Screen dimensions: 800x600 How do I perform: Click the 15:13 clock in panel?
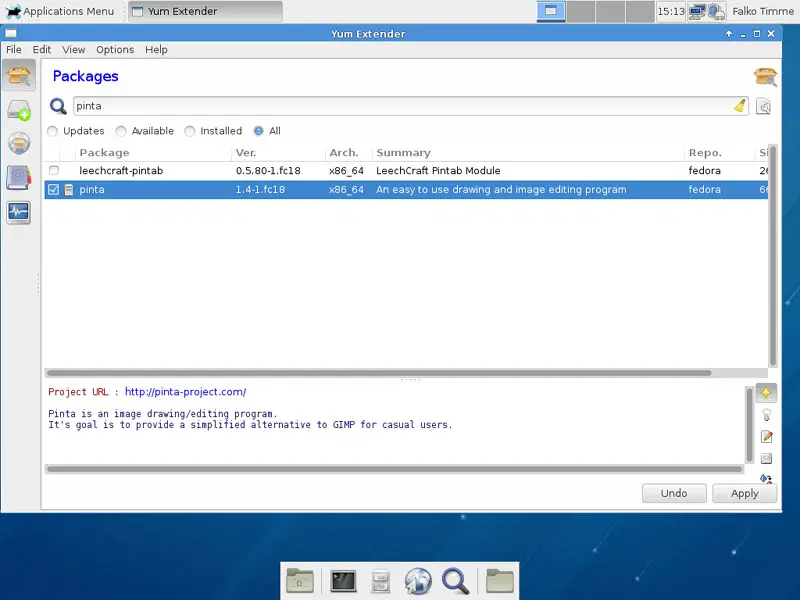pos(670,11)
